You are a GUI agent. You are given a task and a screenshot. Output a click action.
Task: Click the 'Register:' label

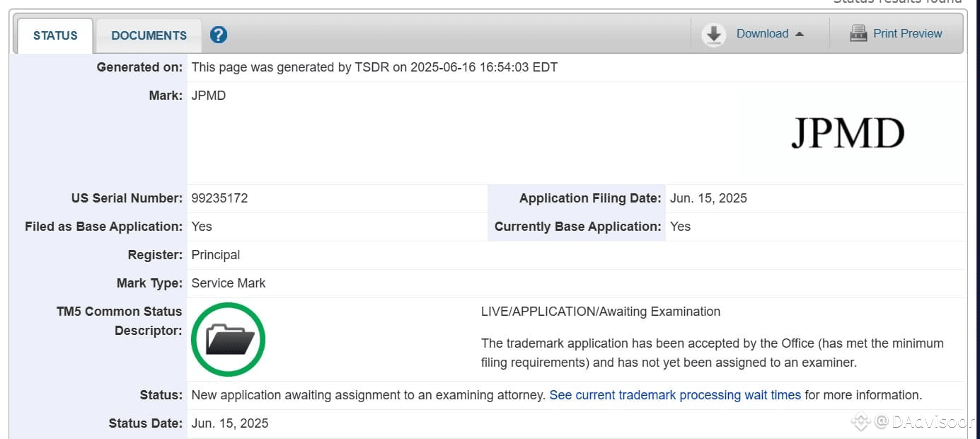coord(155,255)
